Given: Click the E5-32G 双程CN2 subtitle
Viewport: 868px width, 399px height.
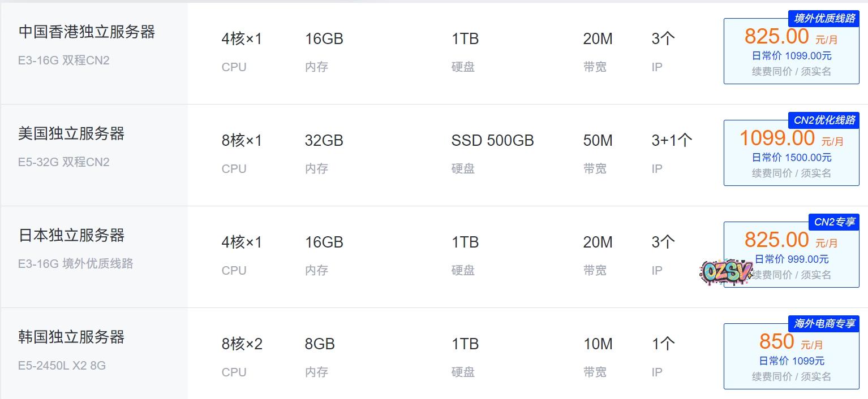Looking at the screenshot, I should (x=64, y=162).
